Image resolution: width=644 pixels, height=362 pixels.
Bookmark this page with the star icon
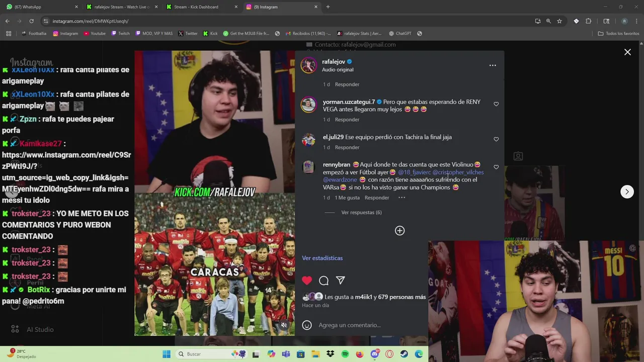click(x=559, y=21)
